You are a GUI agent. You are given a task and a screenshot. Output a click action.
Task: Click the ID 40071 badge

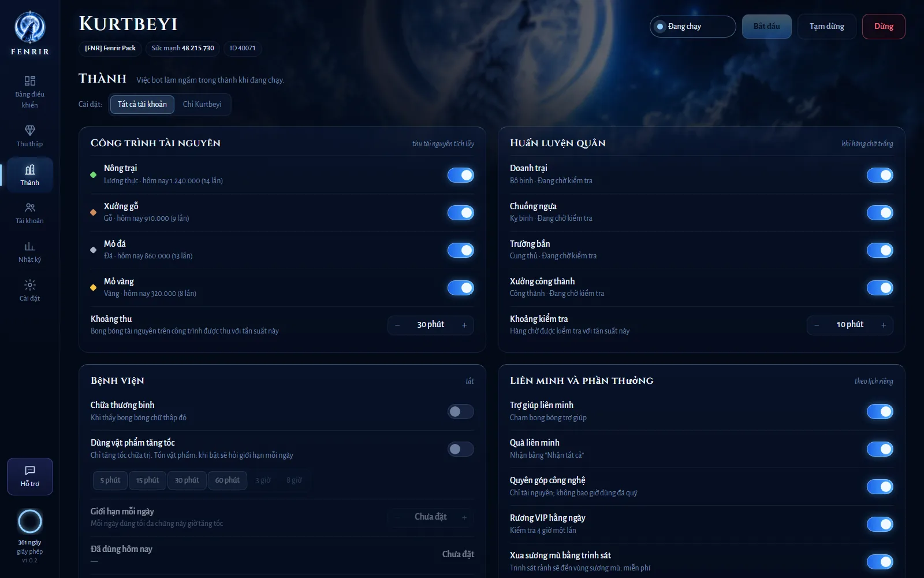coord(243,48)
